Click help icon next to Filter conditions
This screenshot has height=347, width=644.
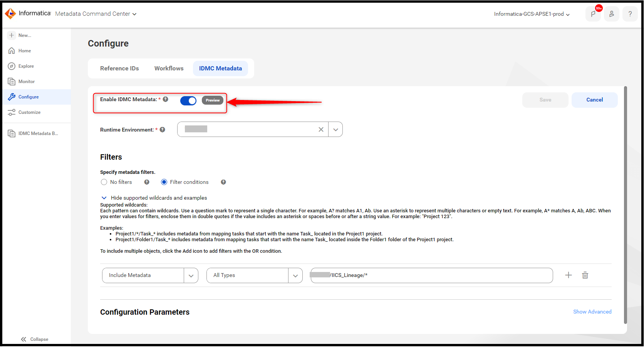tap(223, 182)
